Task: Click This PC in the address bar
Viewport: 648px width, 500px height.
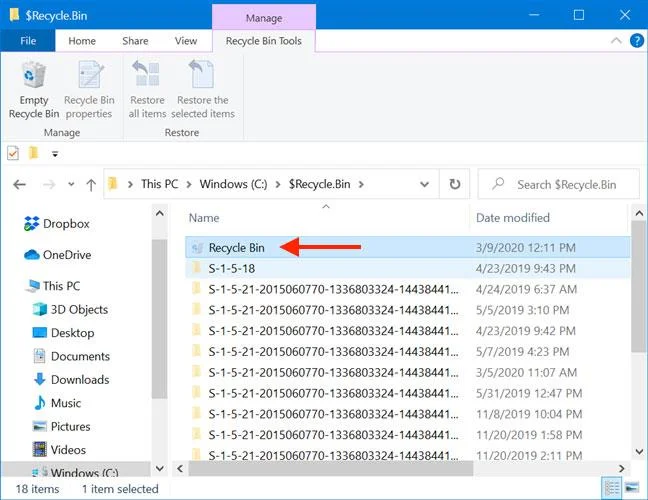Action: coord(160,184)
